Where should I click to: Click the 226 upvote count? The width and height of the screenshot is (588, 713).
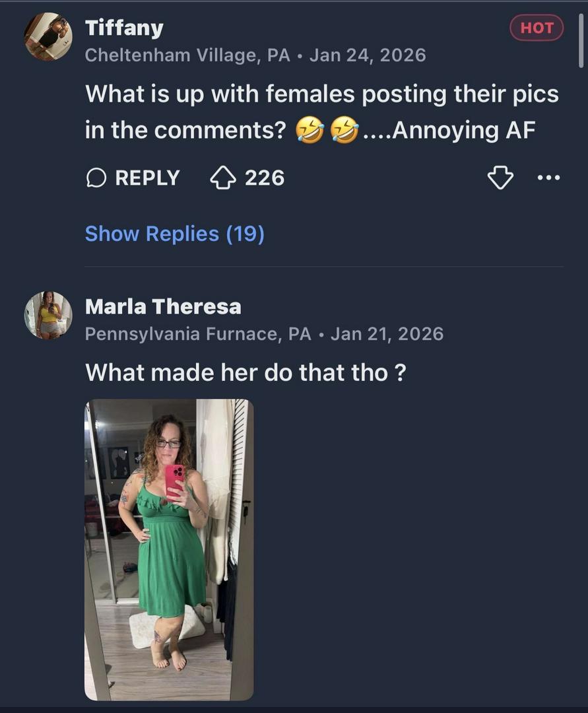[265, 178]
